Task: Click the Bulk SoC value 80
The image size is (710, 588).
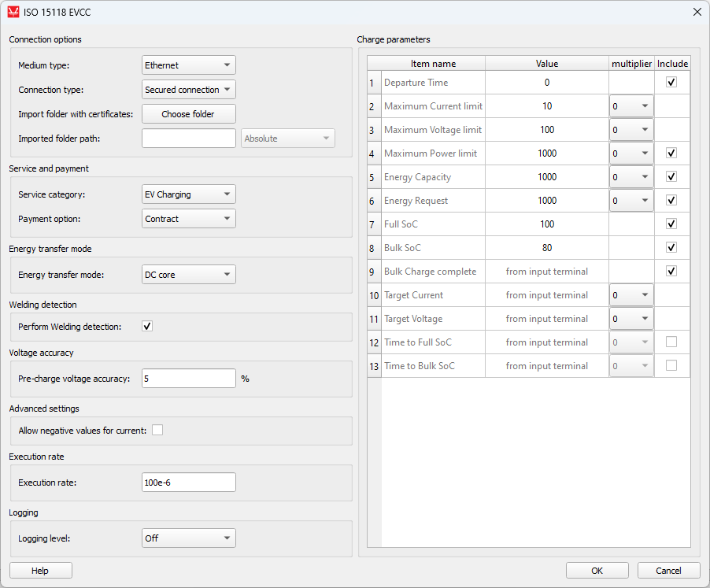Action: point(547,247)
